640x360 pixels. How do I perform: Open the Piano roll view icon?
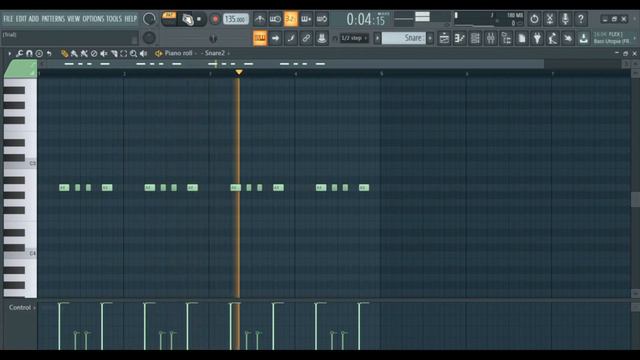pos(460,38)
